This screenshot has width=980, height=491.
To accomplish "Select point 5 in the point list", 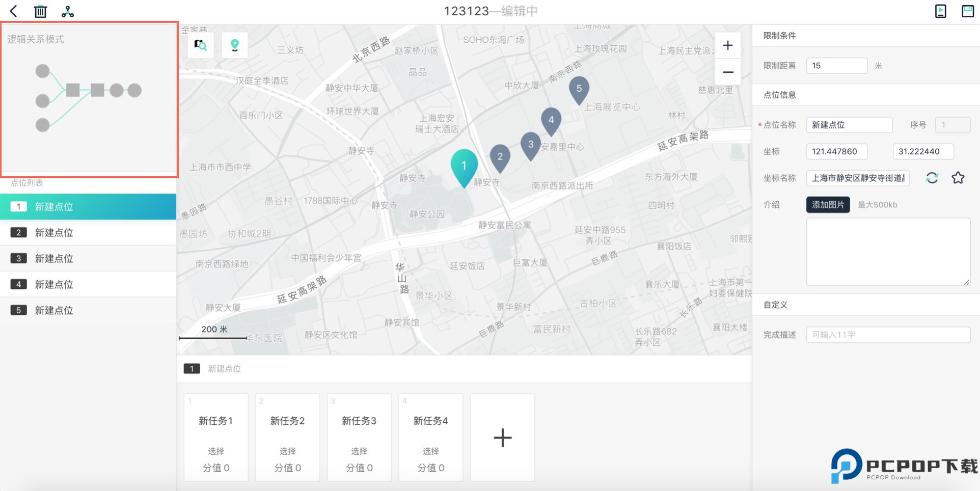I will pyautogui.click(x=88, y=310).
